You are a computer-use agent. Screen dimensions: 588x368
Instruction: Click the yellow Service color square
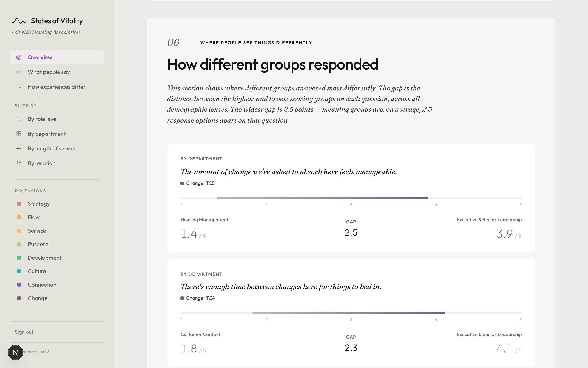tap(19, 231)
